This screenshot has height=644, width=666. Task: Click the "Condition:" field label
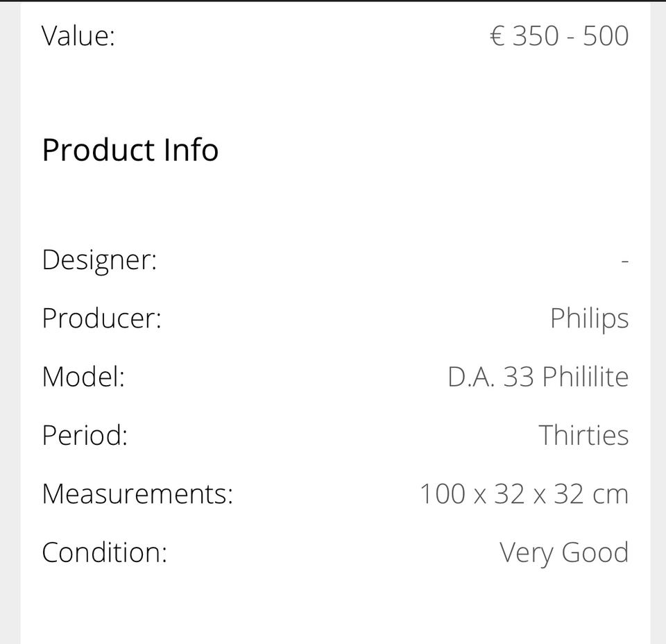(104, 552)
